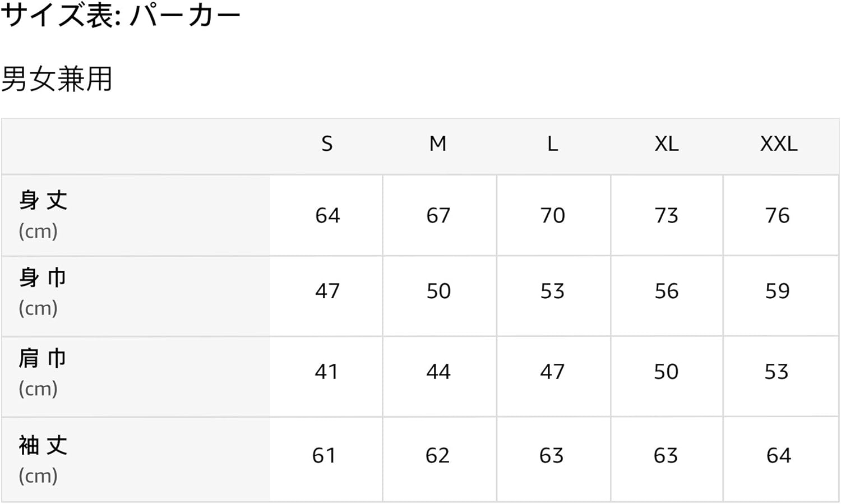This screenshot has height=504, width=841.
Task: Click 肩巾 value 41 for size S
Action: tap(326, 372)
